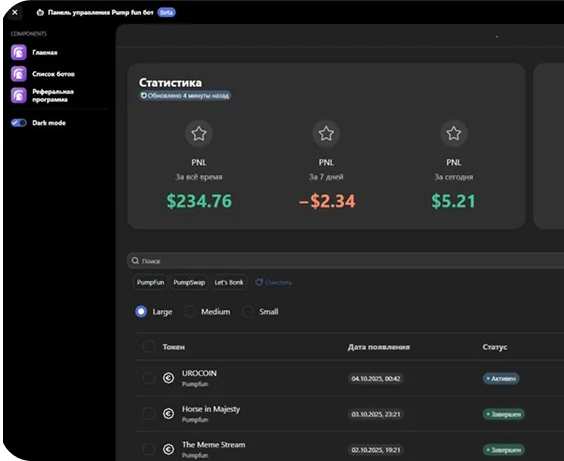
Task: Click the refresh icon next to Обновлено
Action: 144,96
